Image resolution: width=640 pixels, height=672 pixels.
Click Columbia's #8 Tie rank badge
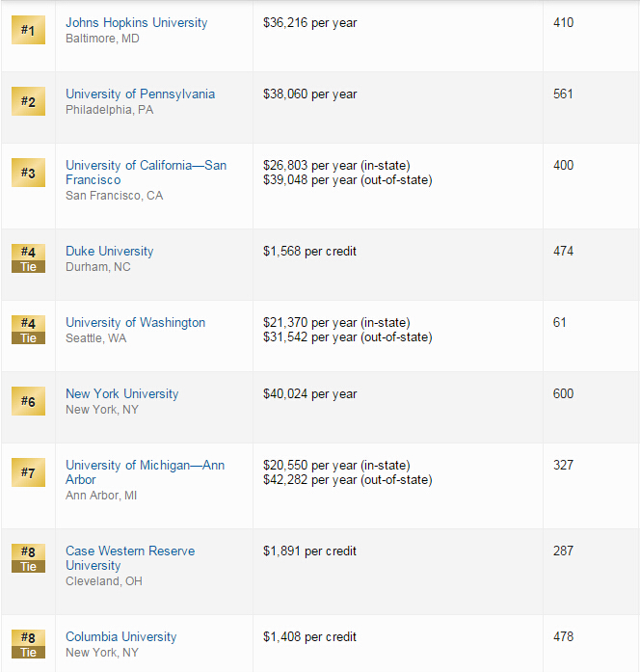28,644
